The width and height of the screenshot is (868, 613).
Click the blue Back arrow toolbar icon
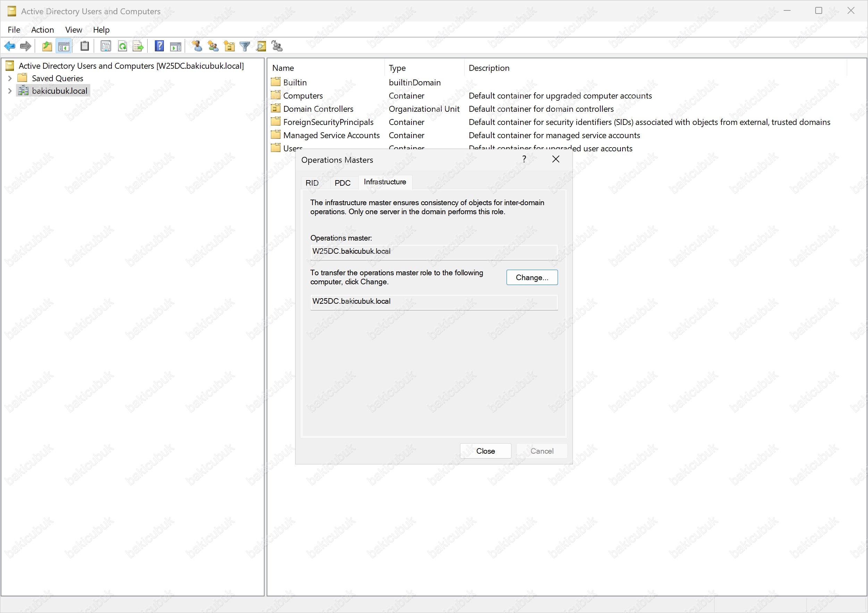pyautogui.click(x=9, y=46)
